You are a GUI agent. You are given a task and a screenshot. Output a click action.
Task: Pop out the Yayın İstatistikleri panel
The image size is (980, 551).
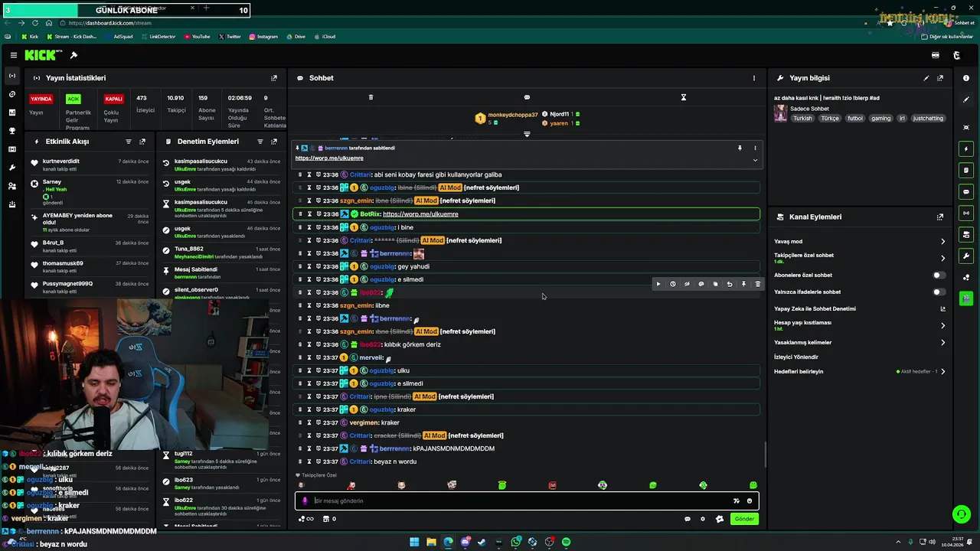[274, 78]
